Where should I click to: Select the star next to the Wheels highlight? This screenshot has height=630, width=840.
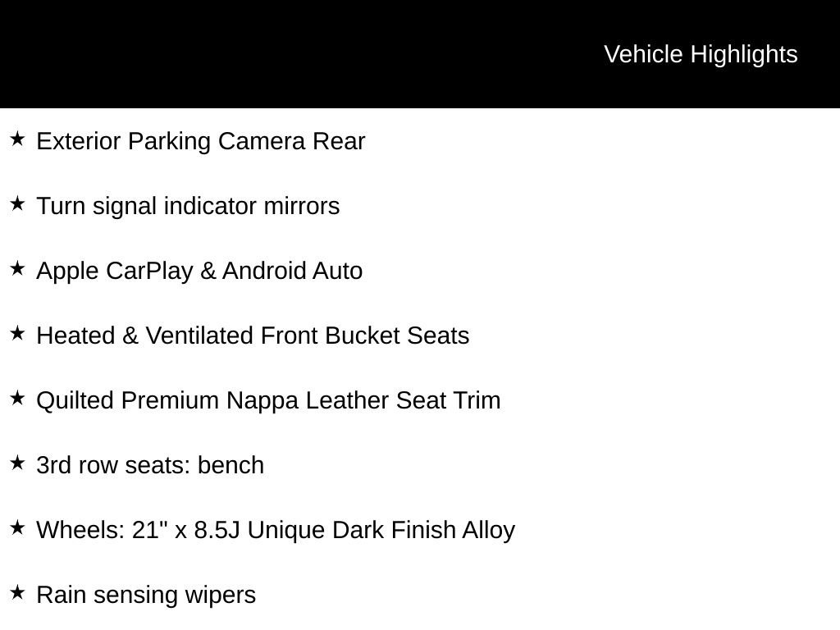pos(17,528)
